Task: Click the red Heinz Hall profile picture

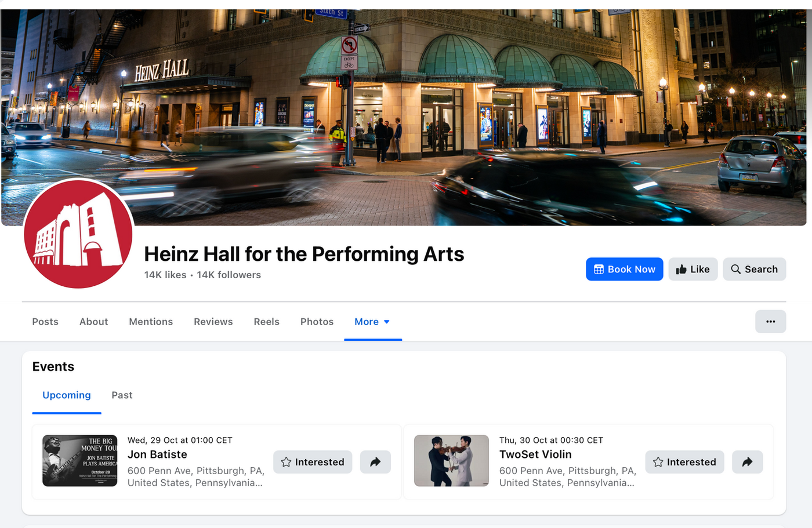Action: click(78, 234)
